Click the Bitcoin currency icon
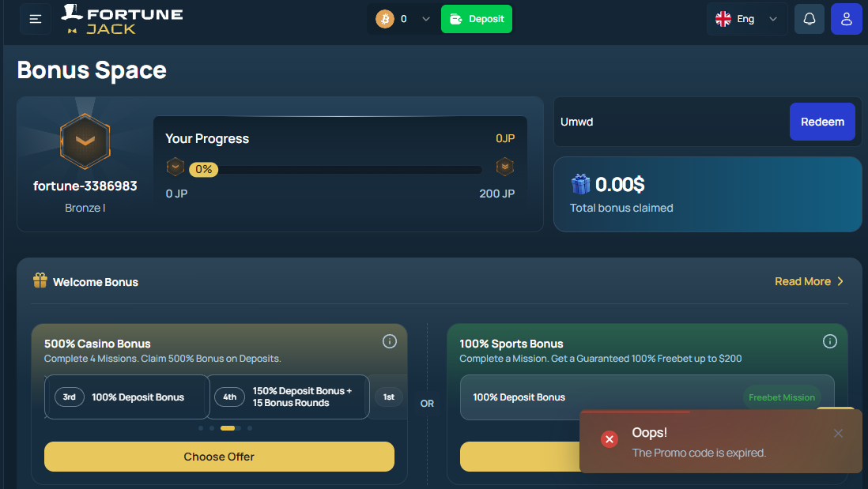Image resolution: width=868 pixels, height=489 pixels. pyautogui.click(x=385, y=20)
